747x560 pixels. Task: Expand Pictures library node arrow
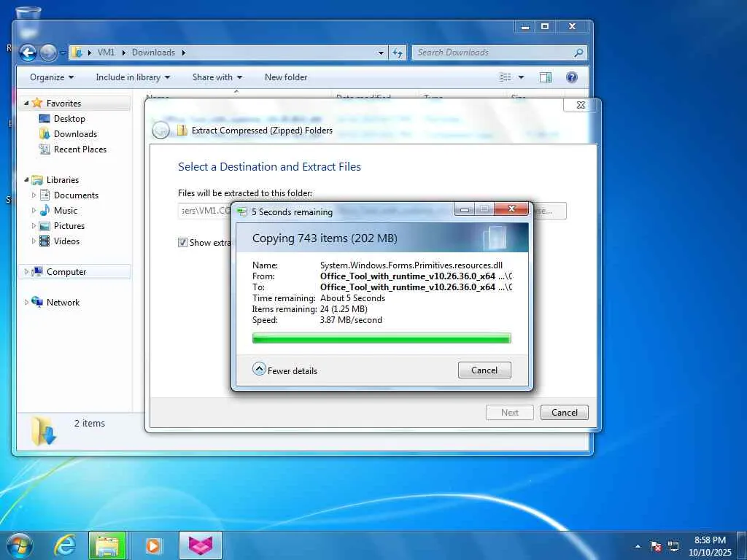tap(34, 226)
